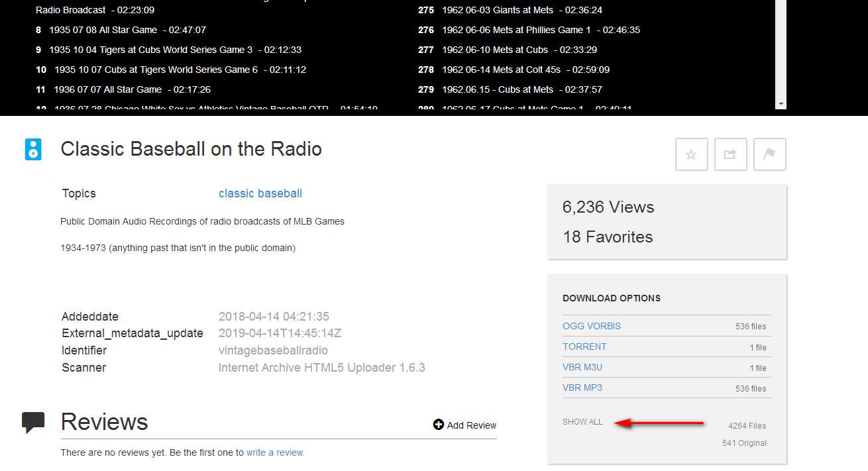Click the Reviews speech bubble icon
The image size is (868, 471).
tap(33, 422)
